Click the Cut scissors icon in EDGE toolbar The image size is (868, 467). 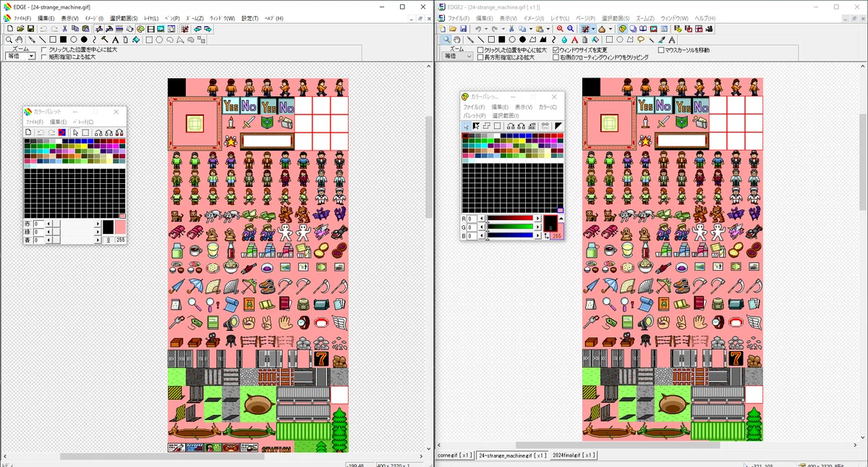click(x=64, y=29)
